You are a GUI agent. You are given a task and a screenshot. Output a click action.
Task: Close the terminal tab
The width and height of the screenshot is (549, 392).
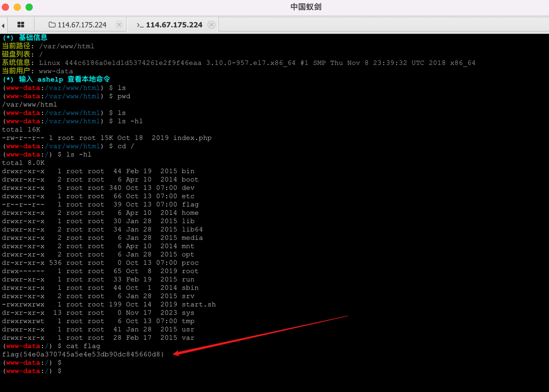(212, 24)
